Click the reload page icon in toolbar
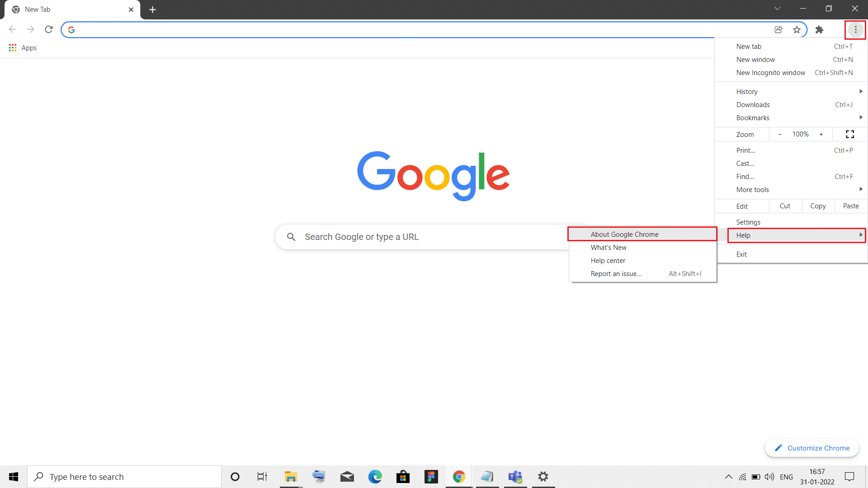 coord(49,29)
